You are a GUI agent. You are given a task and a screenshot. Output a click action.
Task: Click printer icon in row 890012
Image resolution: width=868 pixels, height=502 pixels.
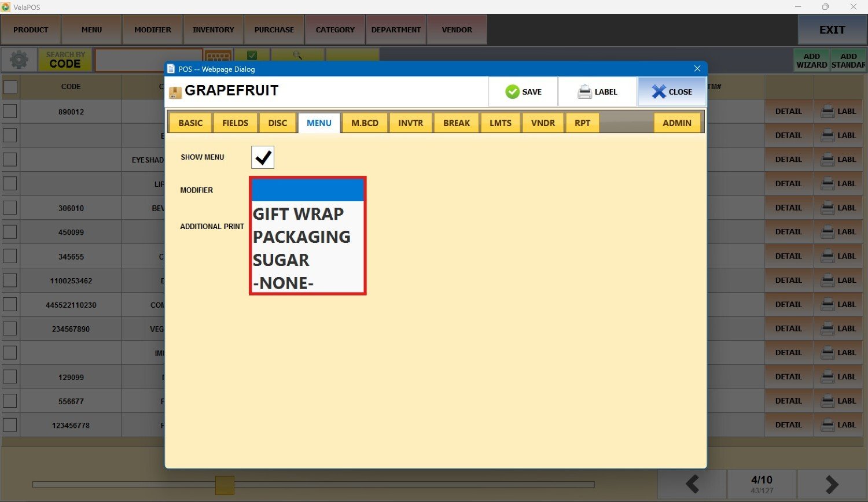(x=828, y=111)
